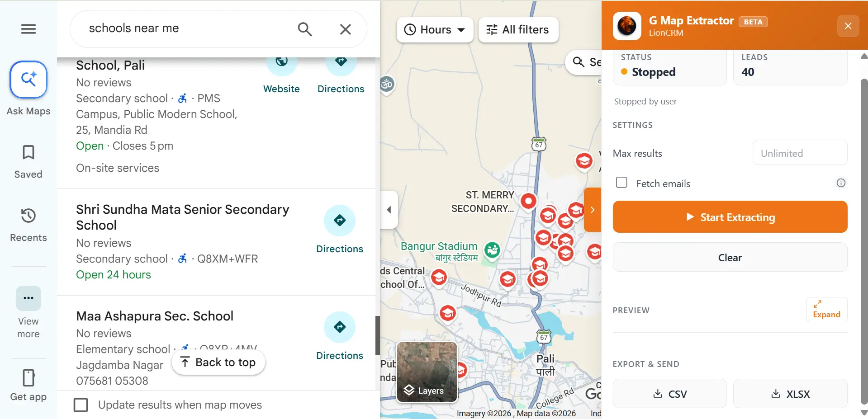Open All filters button

[518, 30]
